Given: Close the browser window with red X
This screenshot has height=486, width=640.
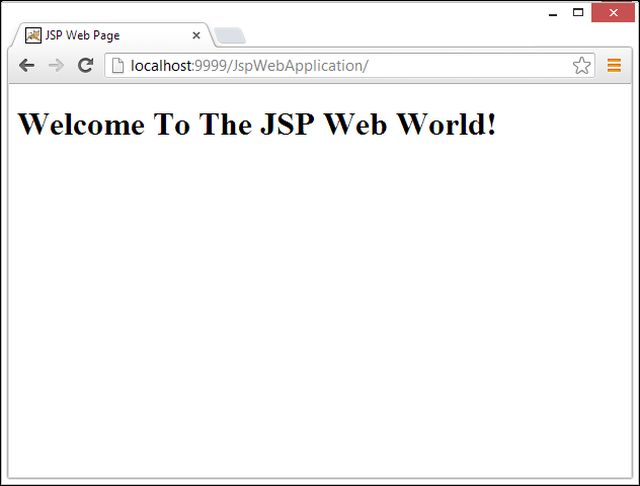Looking at the screenshot, I should [x=613, y=13].
